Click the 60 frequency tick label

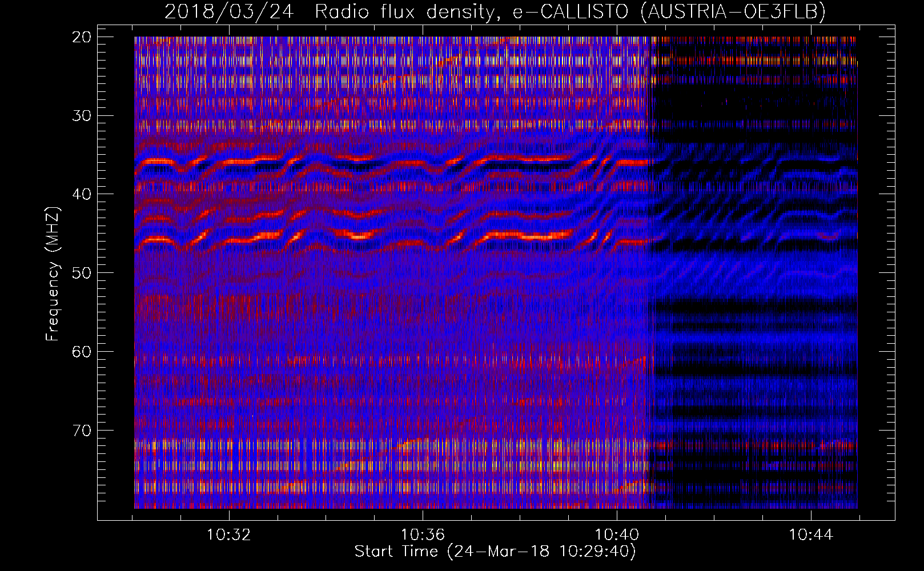[x=82, y=352]
